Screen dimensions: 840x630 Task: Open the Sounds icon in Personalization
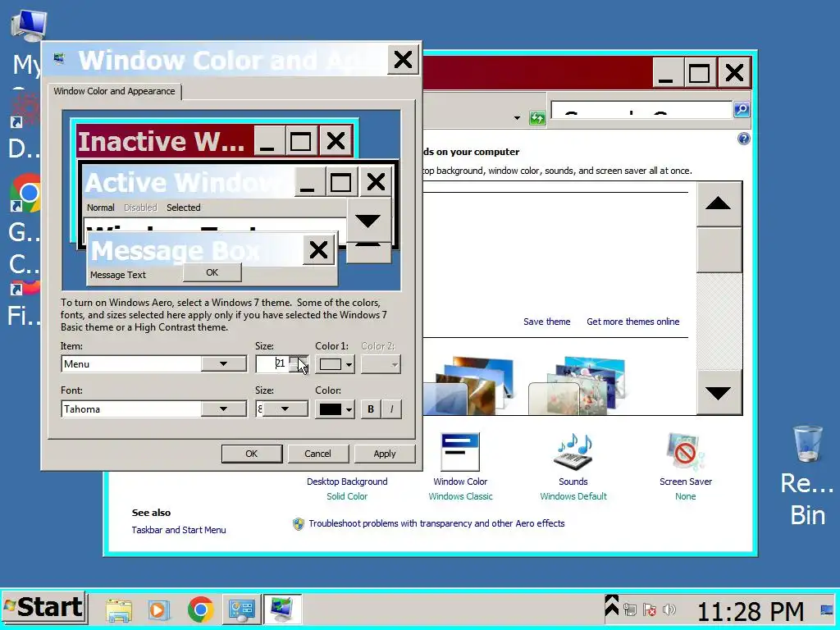coord(573,451)
